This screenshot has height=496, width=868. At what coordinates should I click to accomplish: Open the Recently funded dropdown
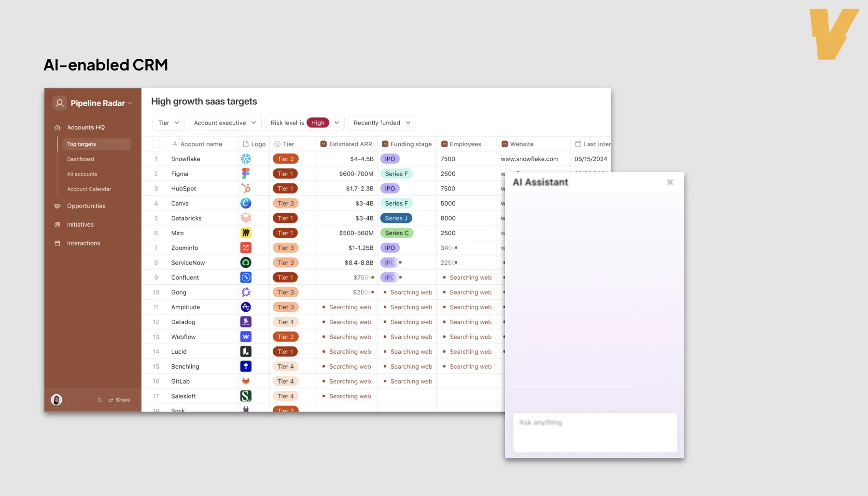coord(381,123)
